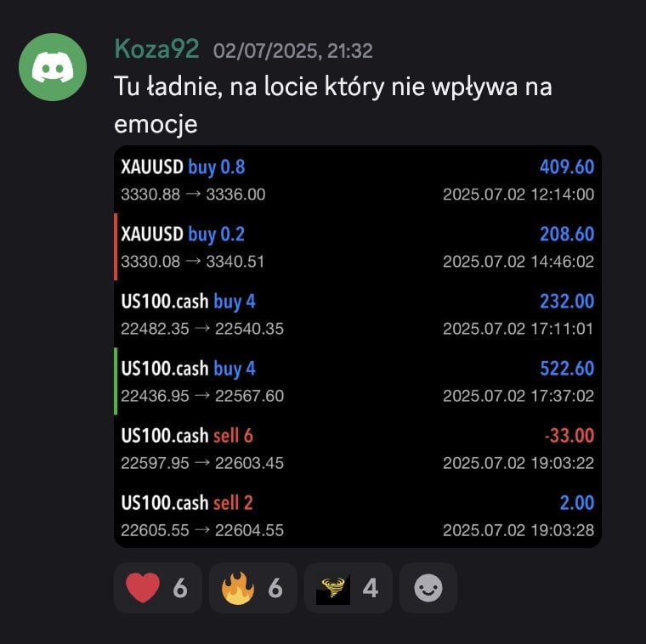Screen dimensions: 646x644
Task: Click the tornado custom emoji reaction
Action: (333, 590)
